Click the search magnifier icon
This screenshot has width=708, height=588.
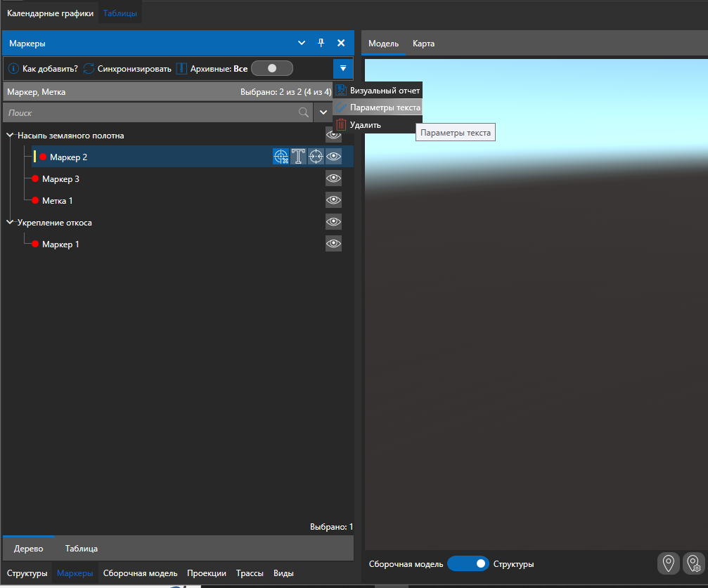click(x=304, y=112)
